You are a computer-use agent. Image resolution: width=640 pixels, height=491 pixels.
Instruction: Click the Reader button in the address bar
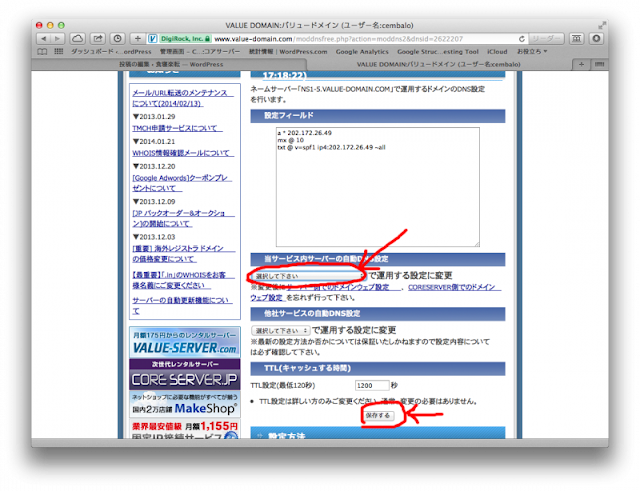pos(546,39)
